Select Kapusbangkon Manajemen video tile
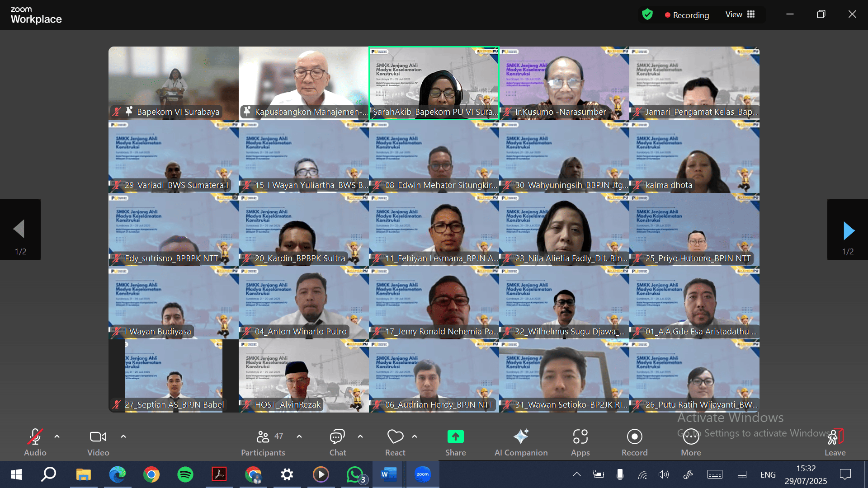The image size is (868, 488). 304,83
